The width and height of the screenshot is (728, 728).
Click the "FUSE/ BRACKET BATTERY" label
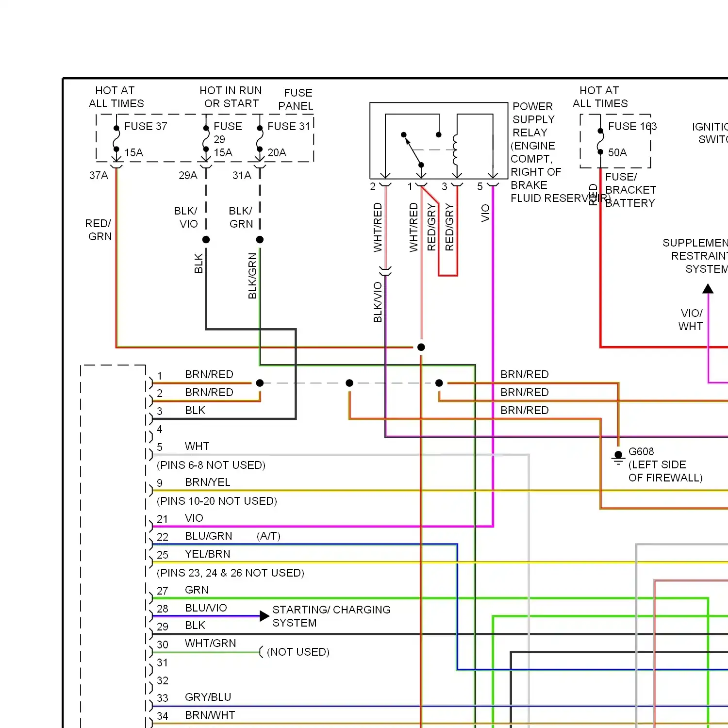pyautogui.click(x=630, y=190)
